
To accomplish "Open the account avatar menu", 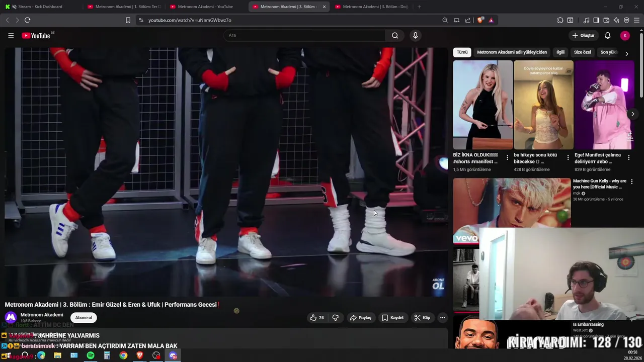I will click(625, 35).
